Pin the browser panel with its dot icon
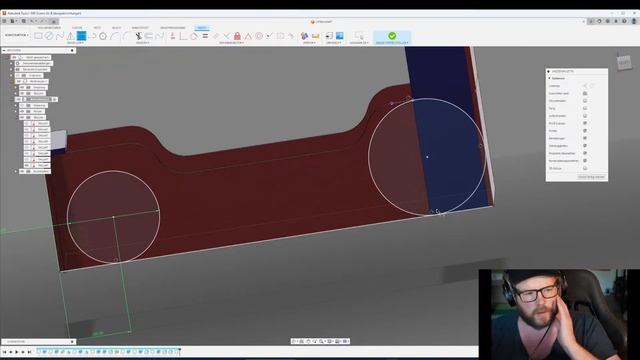 pos(72,51)
